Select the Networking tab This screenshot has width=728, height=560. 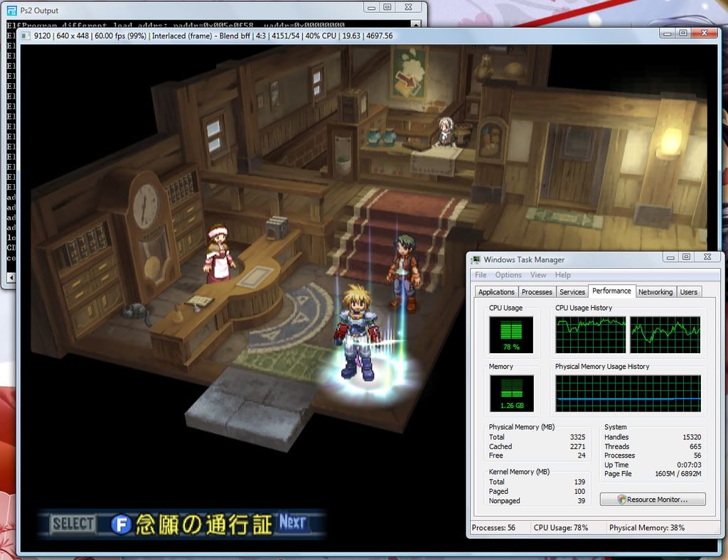(x=655, y=292)
